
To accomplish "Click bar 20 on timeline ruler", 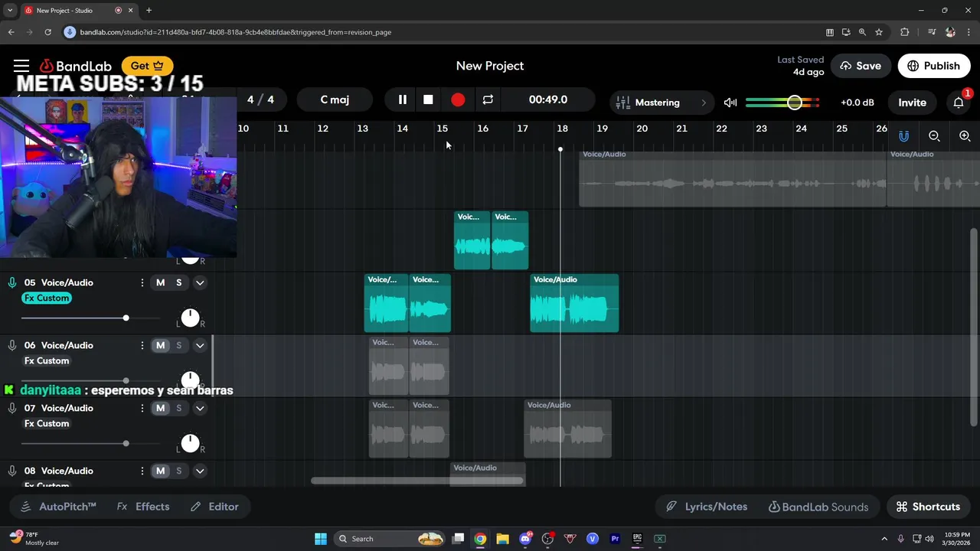I will point(642,129).
